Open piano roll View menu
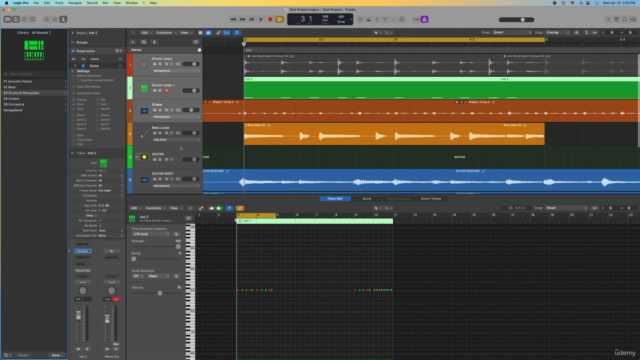 [175, 208]
